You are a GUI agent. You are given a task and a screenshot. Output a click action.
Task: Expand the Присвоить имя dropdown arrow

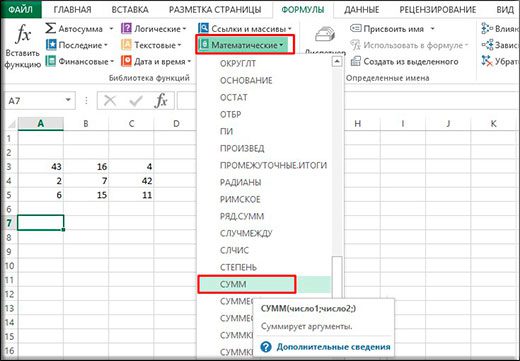(x=432, y=29)
